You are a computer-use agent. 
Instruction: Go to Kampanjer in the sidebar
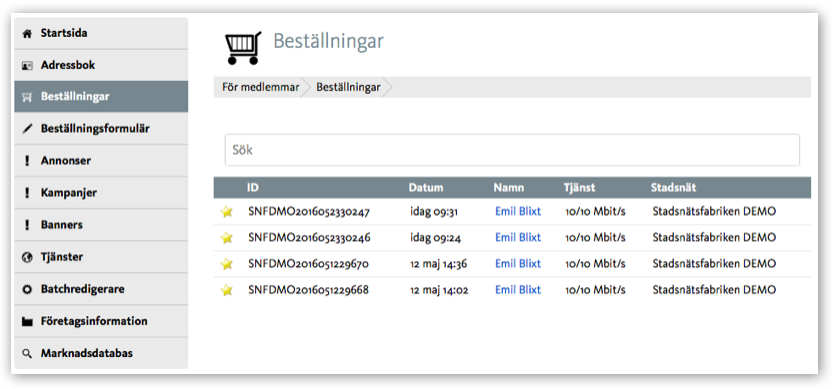(101, 193)
